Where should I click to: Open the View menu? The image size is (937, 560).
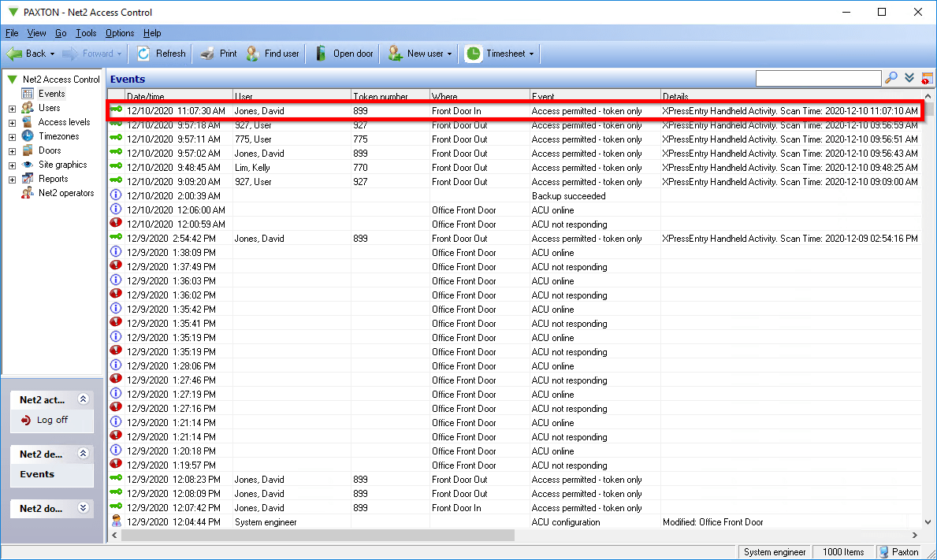click(x=36, y=33)
